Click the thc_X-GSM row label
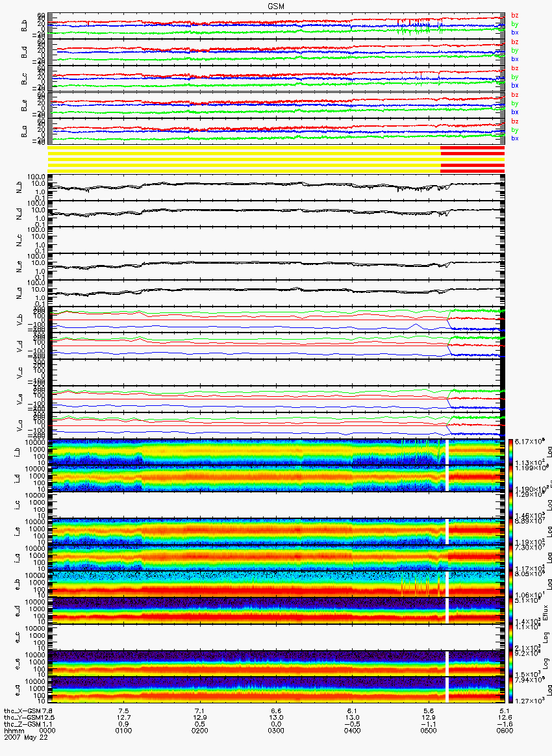The height and width of the screenshot is (756, 552). (x=23, y=711)
